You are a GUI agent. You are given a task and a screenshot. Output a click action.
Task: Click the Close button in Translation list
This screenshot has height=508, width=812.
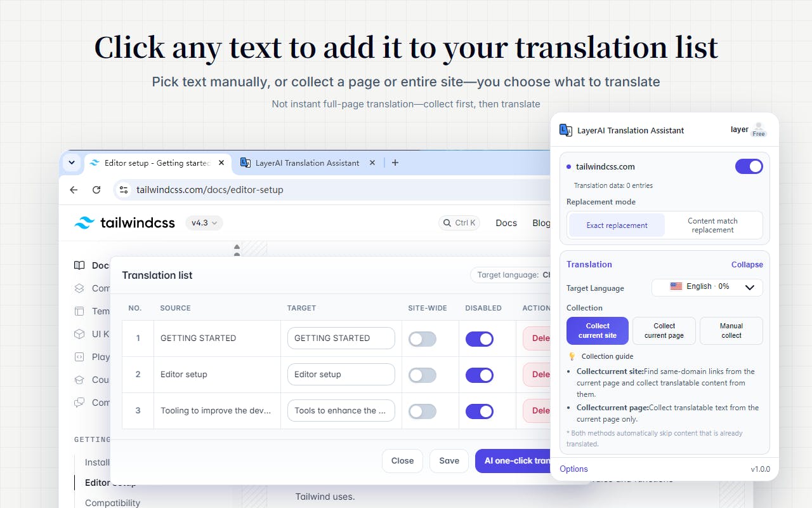click(402, 461)
